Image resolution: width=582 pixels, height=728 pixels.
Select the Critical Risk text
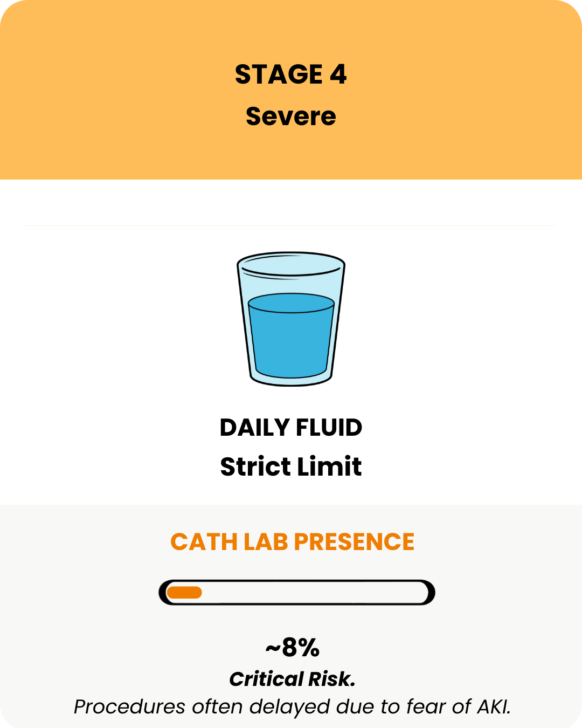coord(292,679)
